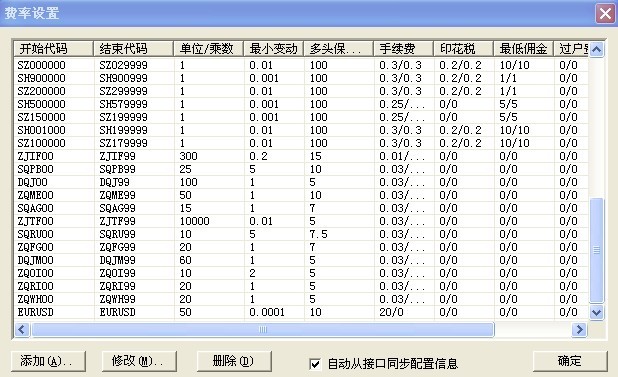Click the 最低佣金 column header

(x=523, y=49)
